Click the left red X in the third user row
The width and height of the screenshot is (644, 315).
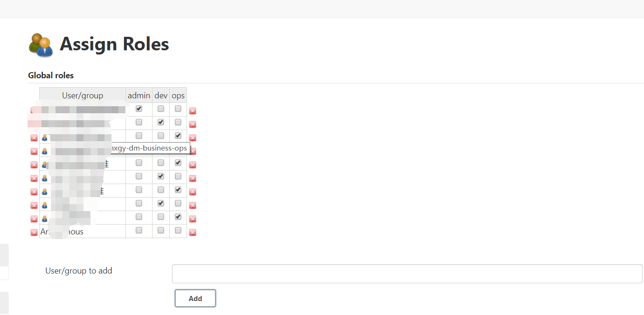click(x=34, y=138)
